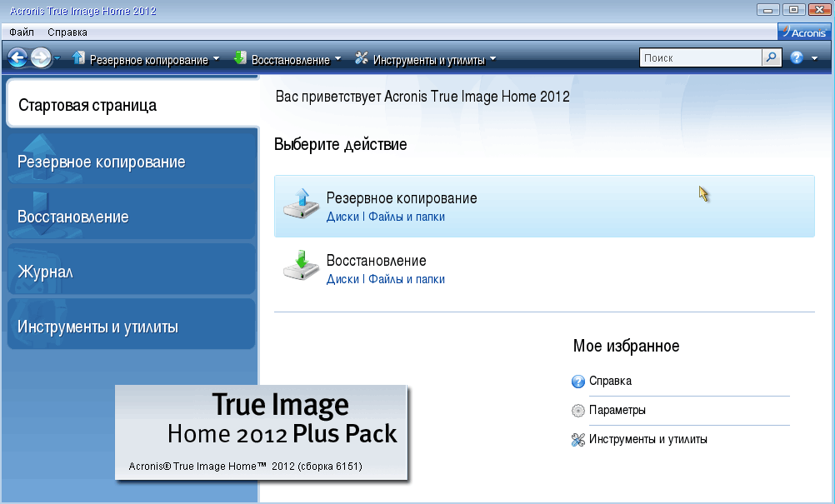Screen dimensions: 835x504
Task: Click the forward navigation arrow icon
Action: pos(40,58)
